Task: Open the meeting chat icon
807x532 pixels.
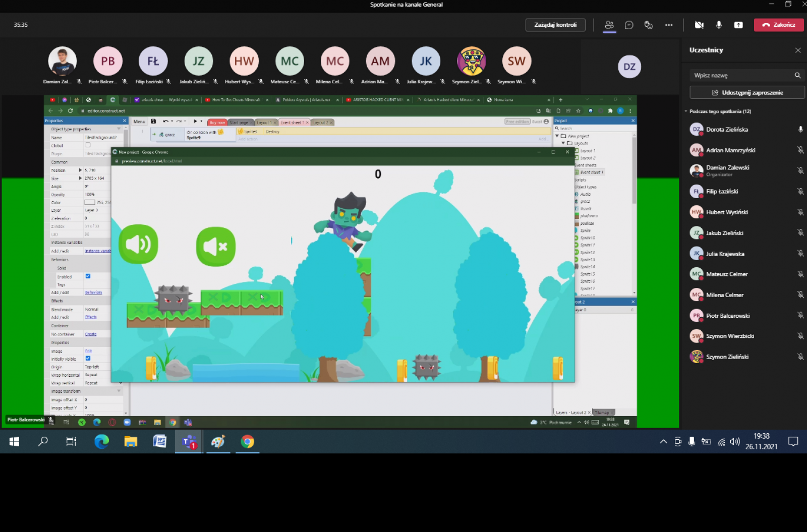Action: click(x=629, y=25)
